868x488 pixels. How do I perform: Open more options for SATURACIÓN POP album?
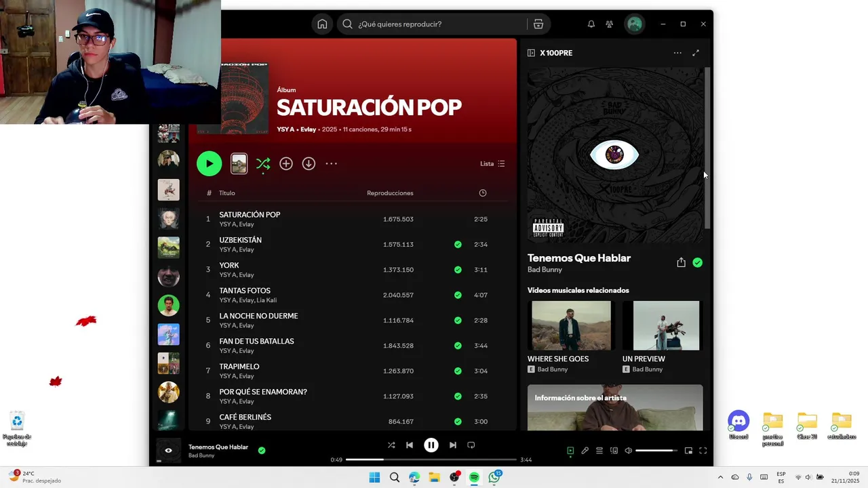pyautogui.click(x=331, y=163)
